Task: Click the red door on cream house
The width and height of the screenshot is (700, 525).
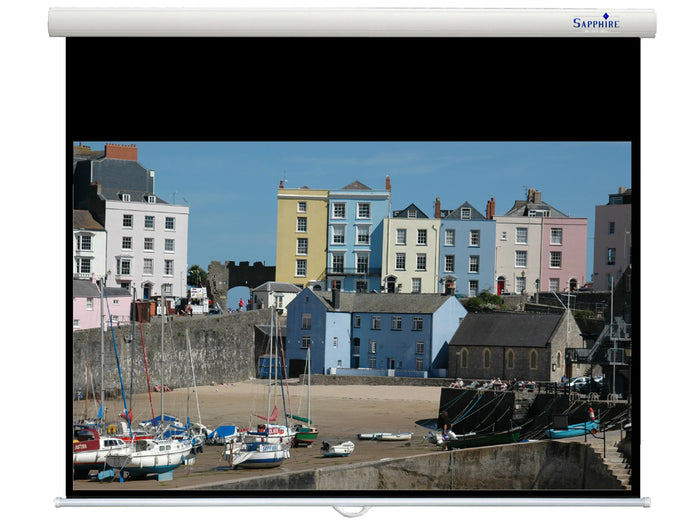Action: coord(501,286)
